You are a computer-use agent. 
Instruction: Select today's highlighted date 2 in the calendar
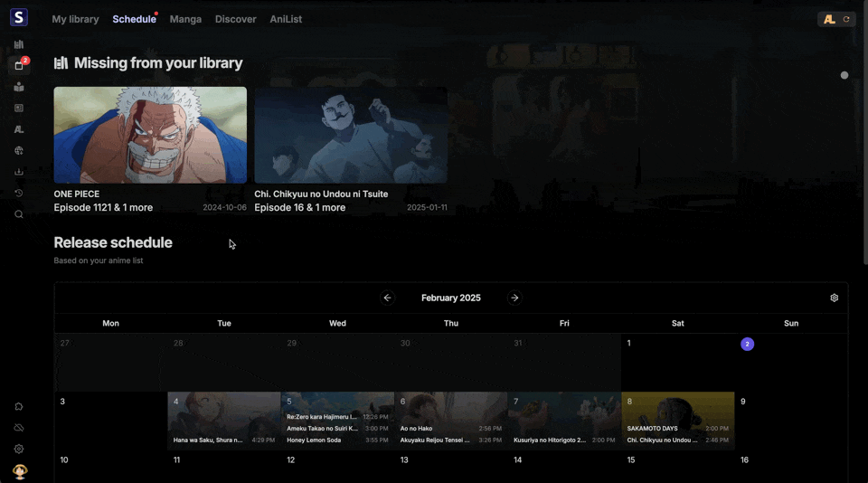tap(748, 344)
